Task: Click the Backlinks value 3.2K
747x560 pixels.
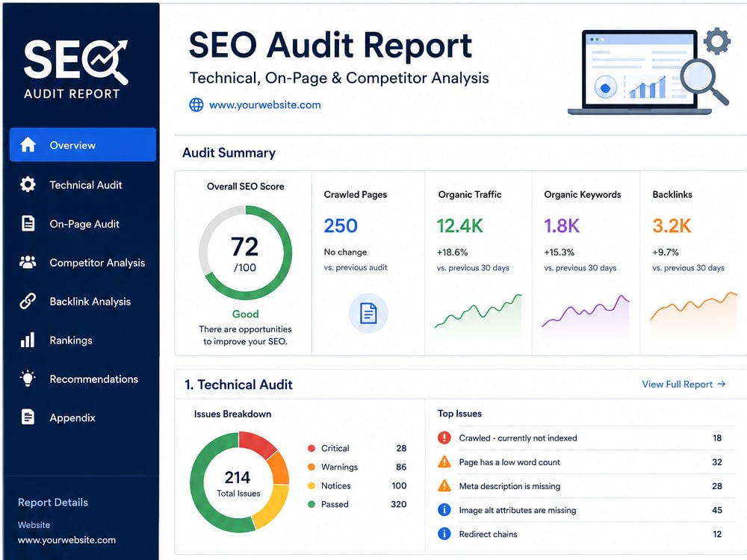Action: click(672, 225)
